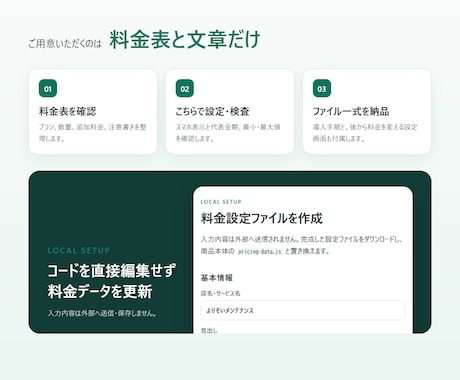
Task: Click the LOCAL SETUP label in the white form
Action: (221, 202)
